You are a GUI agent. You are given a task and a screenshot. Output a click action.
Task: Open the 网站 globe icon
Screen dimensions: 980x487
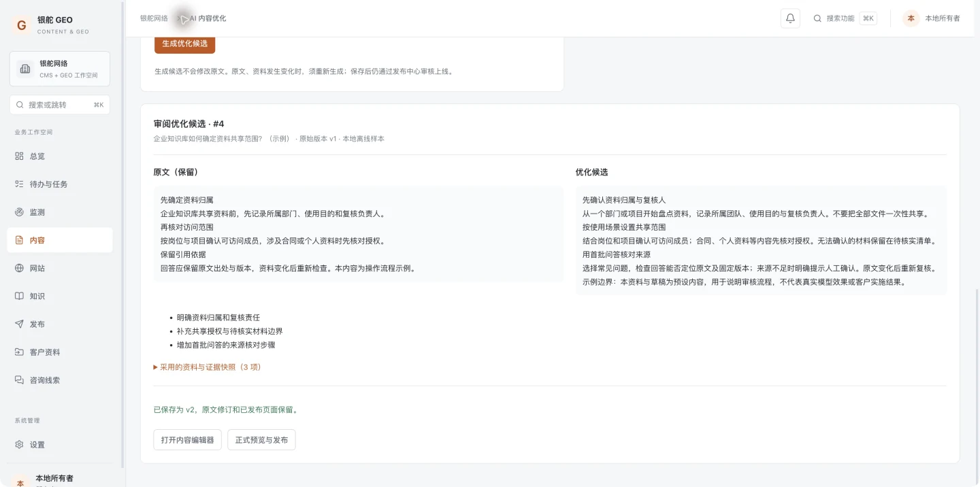(19, 268)
